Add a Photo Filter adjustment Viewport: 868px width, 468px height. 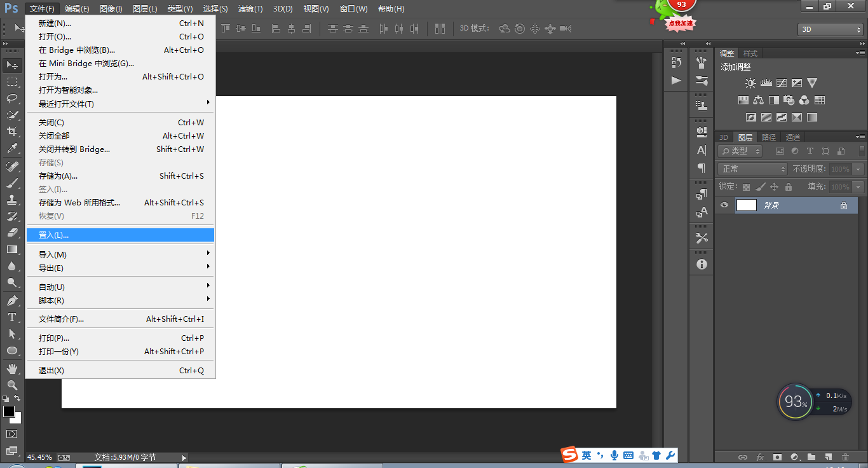click(x=789, y=100)
